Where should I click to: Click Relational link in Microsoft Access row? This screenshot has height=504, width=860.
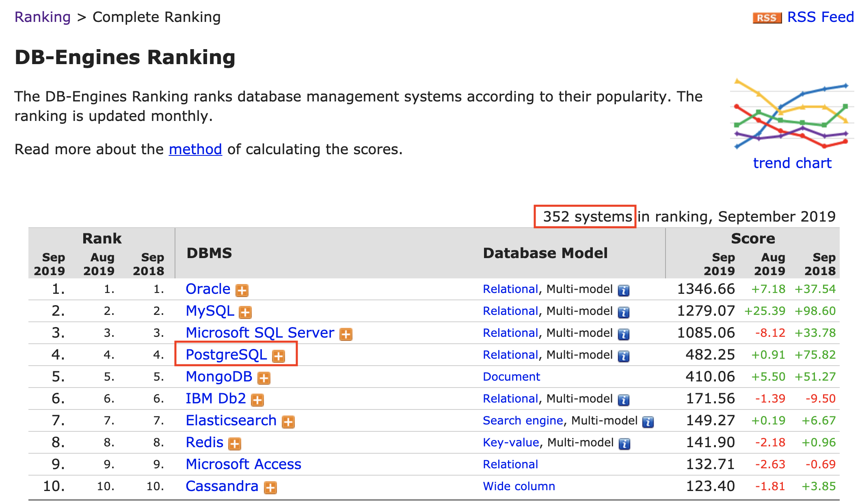coord(510,464)
